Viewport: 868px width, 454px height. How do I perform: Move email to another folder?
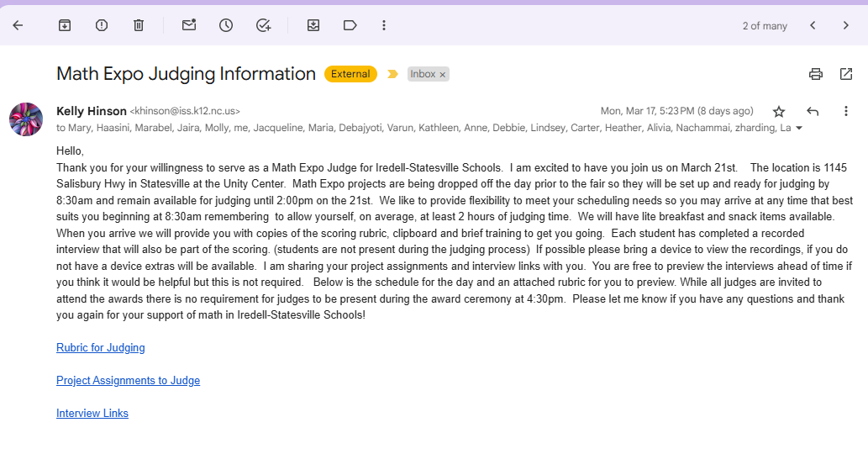pyautogui.click(x=313, y=25)
